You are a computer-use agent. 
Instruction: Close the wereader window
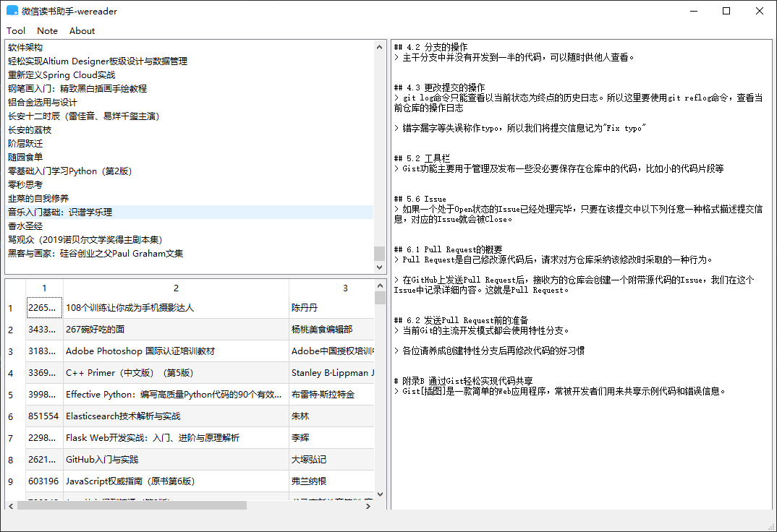pos(759,11)
